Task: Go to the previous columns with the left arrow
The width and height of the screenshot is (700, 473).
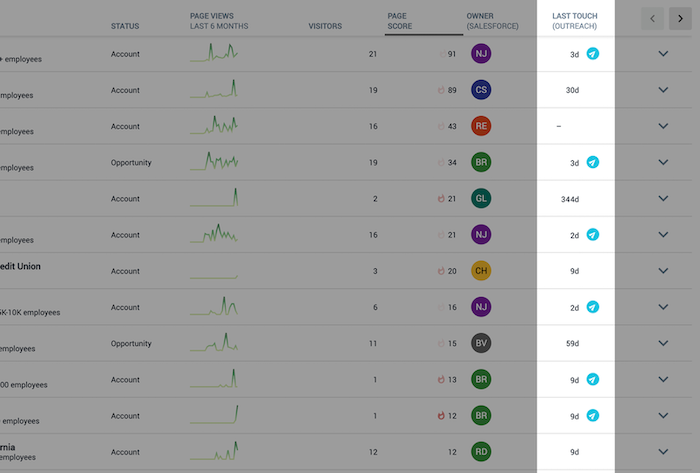Action: point(652,19)
